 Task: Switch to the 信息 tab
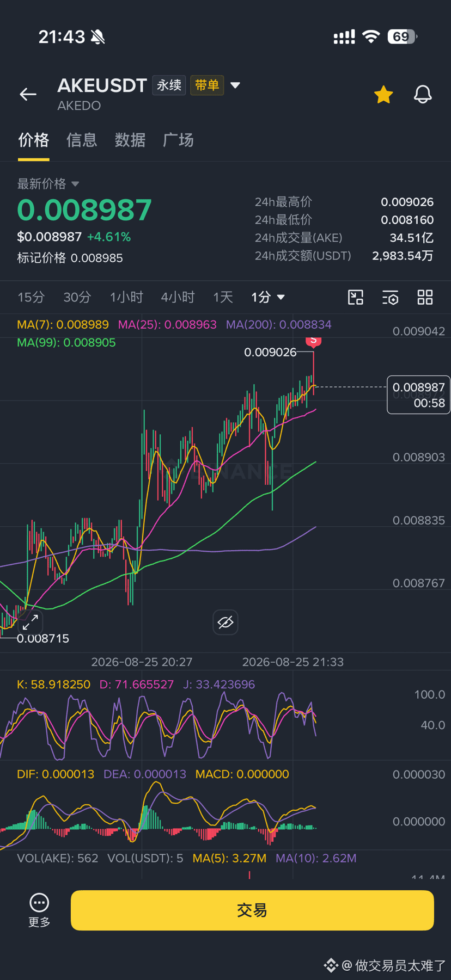tap(82, 140)
